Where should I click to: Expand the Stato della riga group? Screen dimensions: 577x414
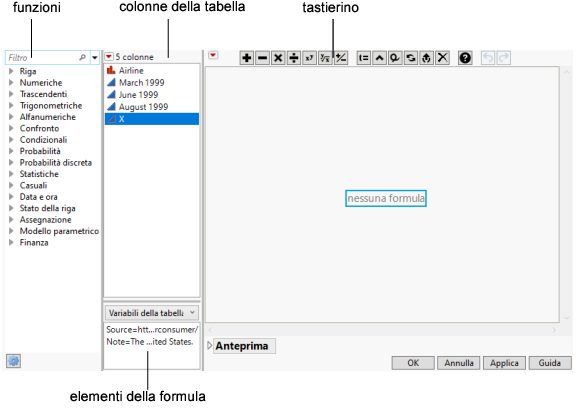click(11, 208)
